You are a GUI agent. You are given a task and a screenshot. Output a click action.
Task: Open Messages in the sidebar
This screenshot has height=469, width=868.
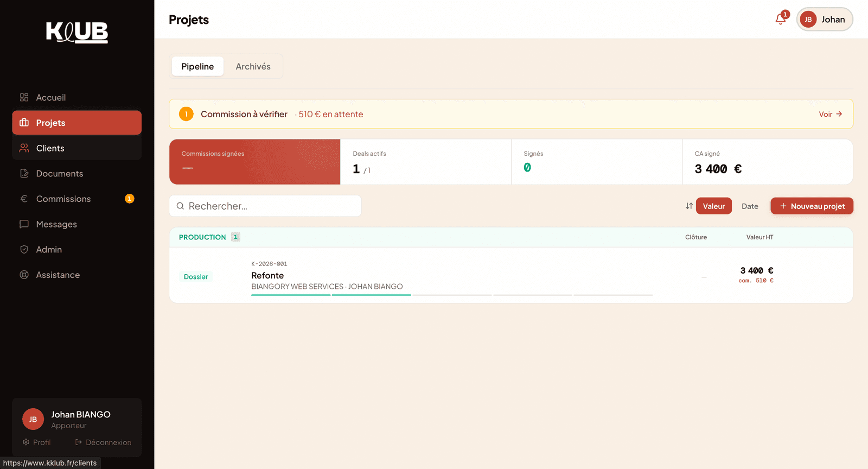(76, 224)
